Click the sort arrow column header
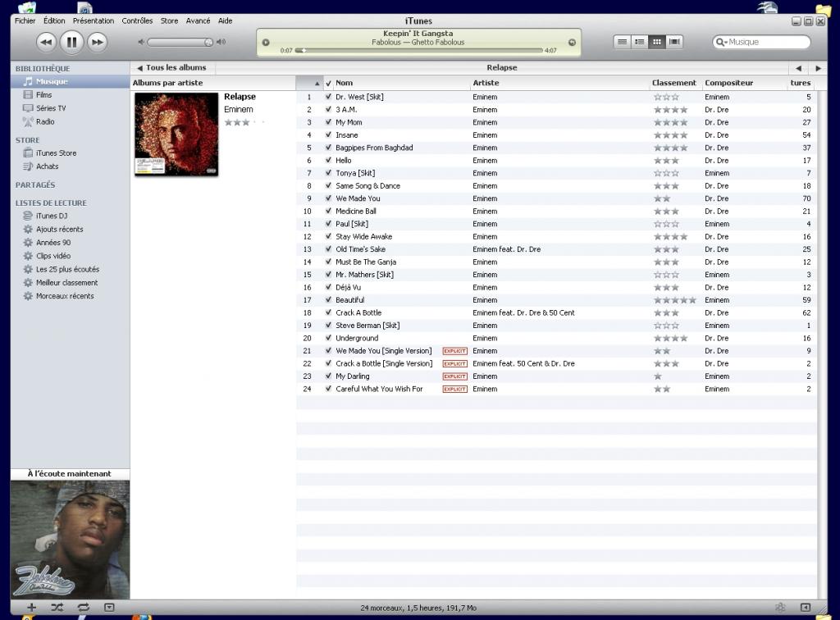Viewport: 840px width, 620px height. pos(309,83)
